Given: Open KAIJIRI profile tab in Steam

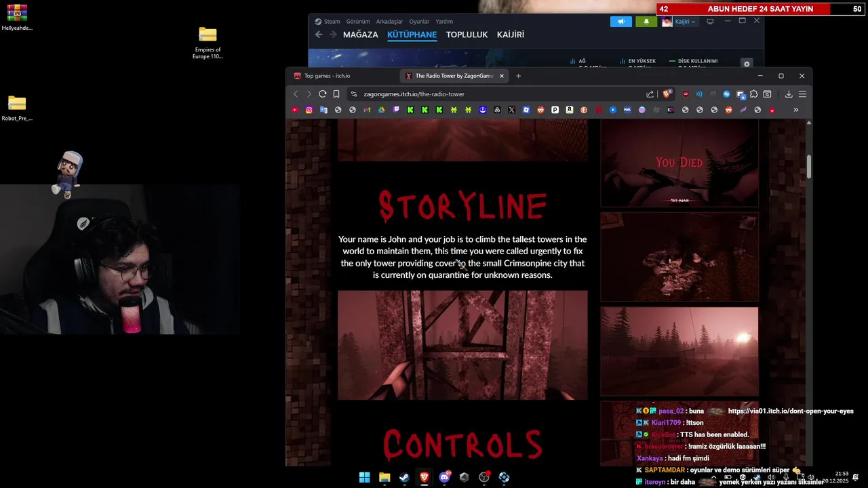Looking at the screenshot, I should 510,35.
